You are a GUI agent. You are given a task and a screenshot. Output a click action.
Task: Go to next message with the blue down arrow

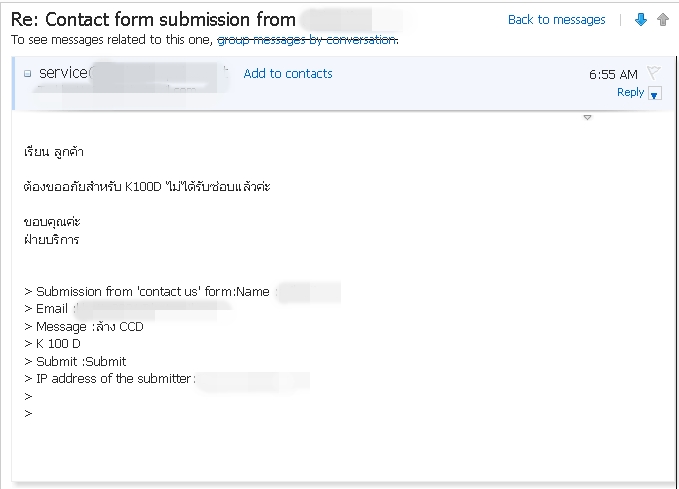(641, 20)
